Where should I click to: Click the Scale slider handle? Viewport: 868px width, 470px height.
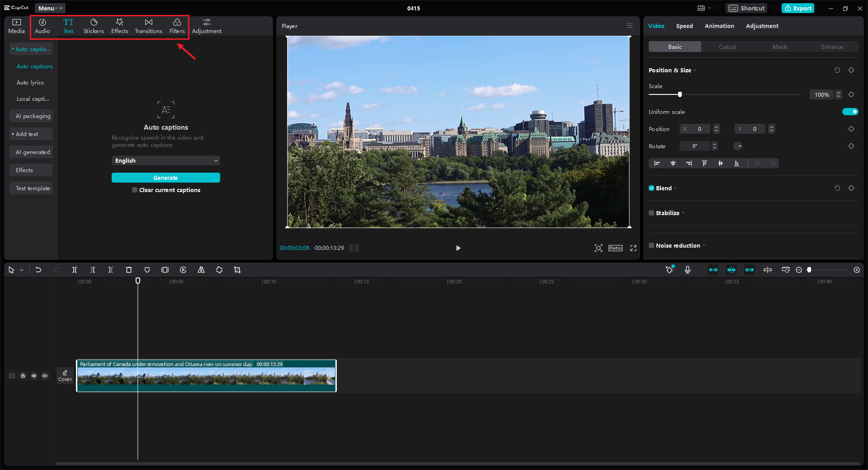tap(679, 94)
